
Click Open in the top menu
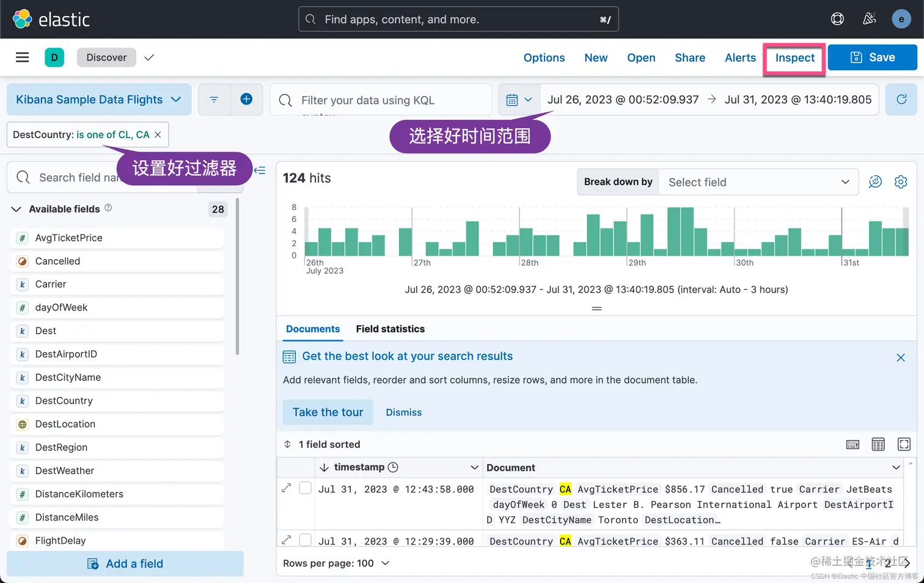point(641,57)
